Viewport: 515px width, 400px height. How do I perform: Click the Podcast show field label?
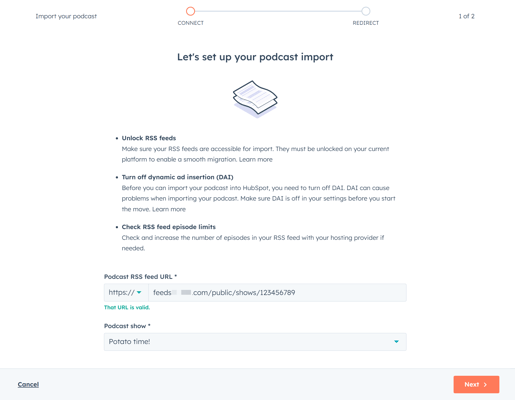(x=127, y=326)
